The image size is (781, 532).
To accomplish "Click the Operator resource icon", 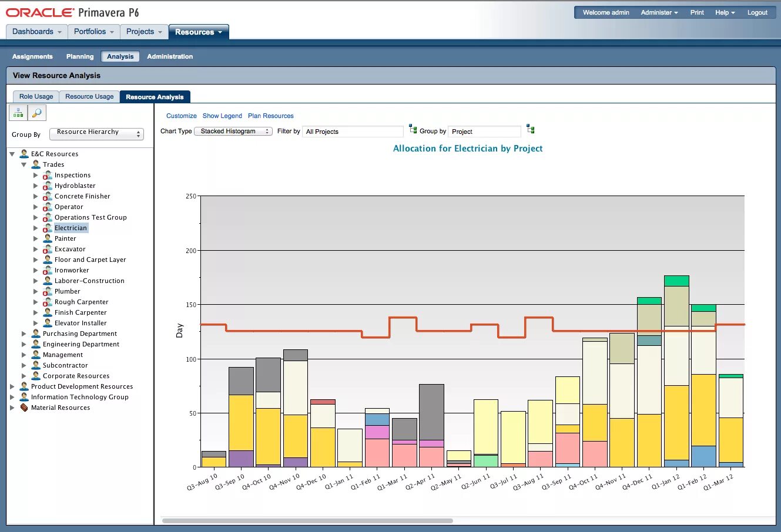I will point(48,207).
